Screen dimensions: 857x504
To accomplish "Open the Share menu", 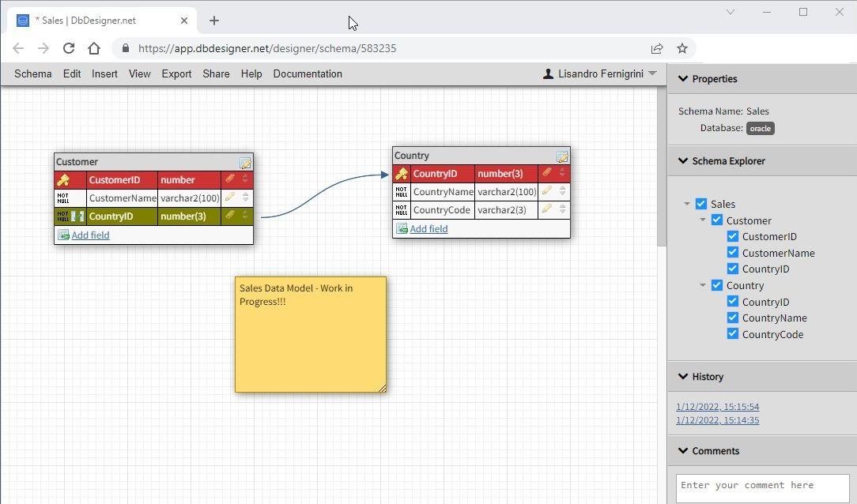I will point(216,73).
